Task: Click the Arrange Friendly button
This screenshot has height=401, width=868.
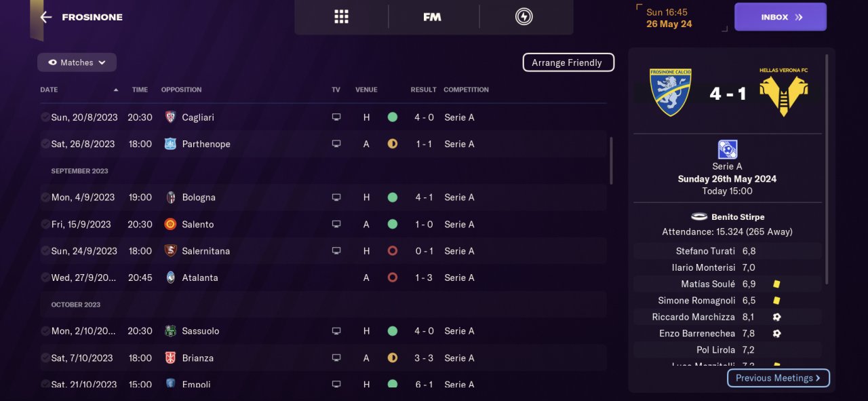Action: pyautogui.click(x=568, y=62)
